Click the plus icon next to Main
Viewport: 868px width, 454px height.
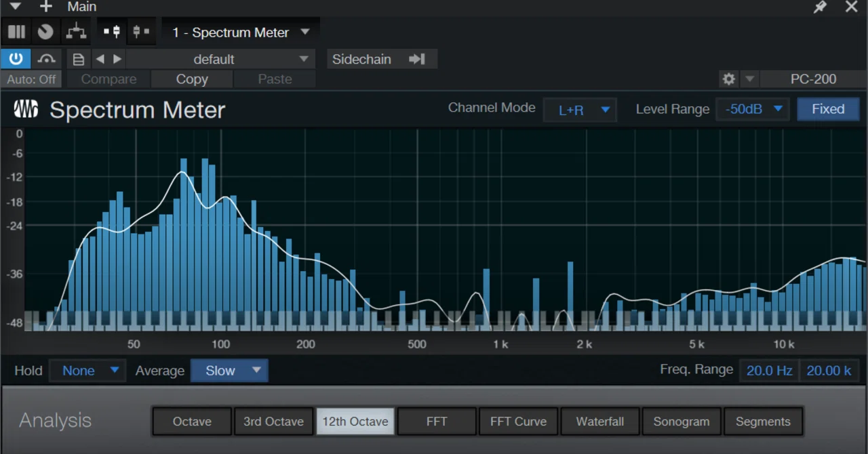pos(45,7)
